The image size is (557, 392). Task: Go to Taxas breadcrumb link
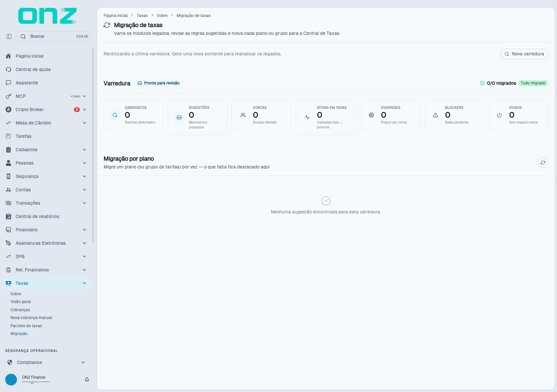pyautogui.click(x=142, y=16)
